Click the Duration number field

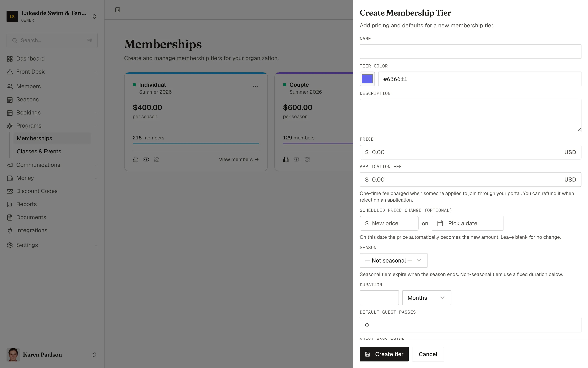[379, 298]
